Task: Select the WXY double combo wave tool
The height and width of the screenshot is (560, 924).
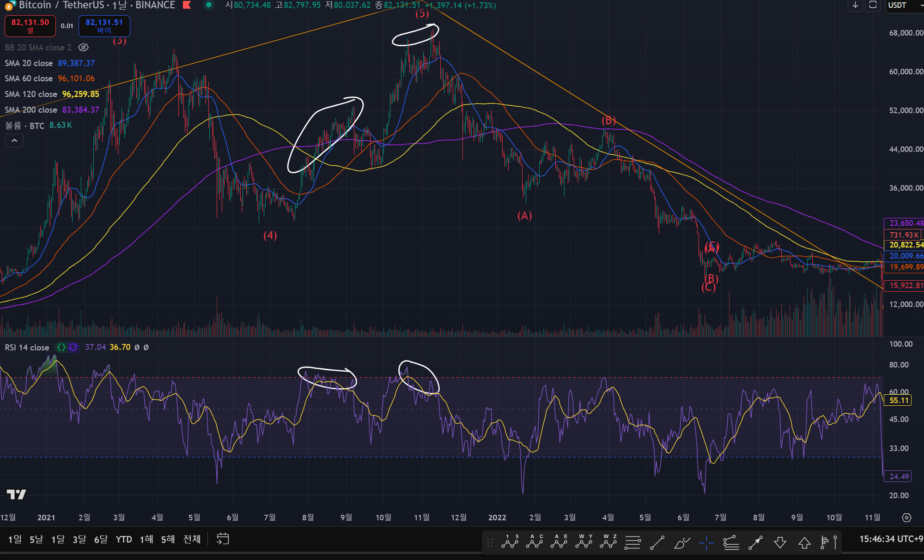Action: click(584, 542)
